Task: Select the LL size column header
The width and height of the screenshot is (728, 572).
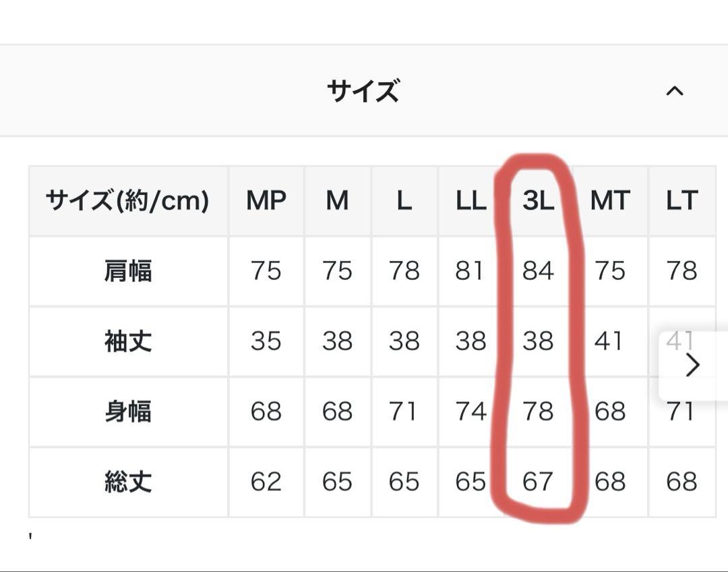Action: (471, 201)
